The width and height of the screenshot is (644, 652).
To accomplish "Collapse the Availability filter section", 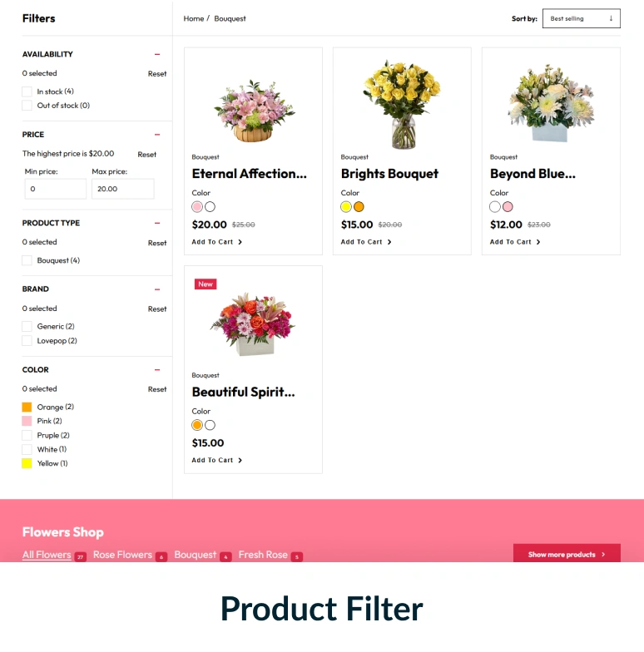I will click(x=157, y=54).
